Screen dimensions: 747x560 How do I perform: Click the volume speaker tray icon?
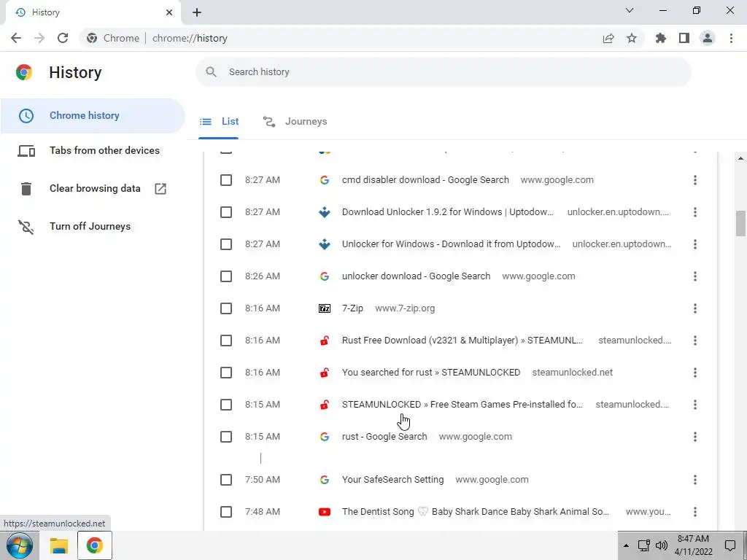click(661, 545)
